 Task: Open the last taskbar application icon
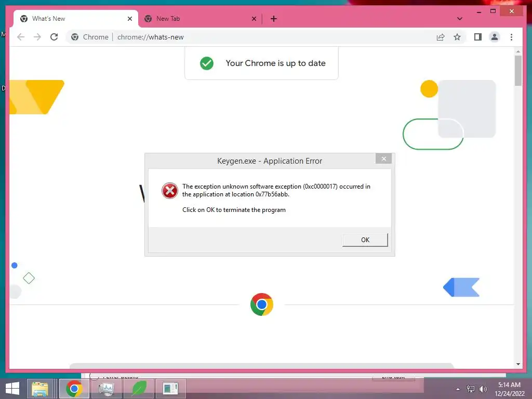(x=170, y=389)
